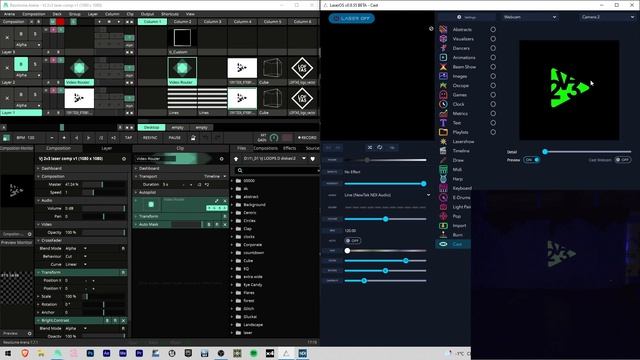Click the RESYNC button
Image resolution: width=640 pixels, height=360 pixels.
tap(150, 138)
